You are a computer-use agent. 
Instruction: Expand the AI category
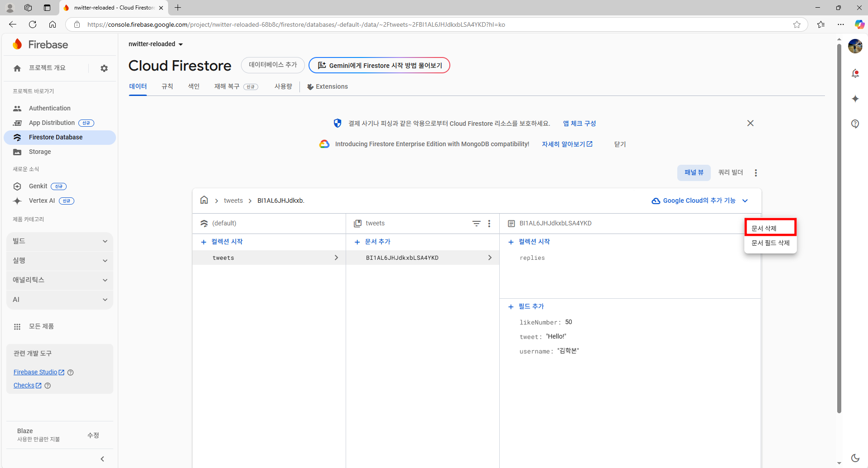tap(60, 300)
